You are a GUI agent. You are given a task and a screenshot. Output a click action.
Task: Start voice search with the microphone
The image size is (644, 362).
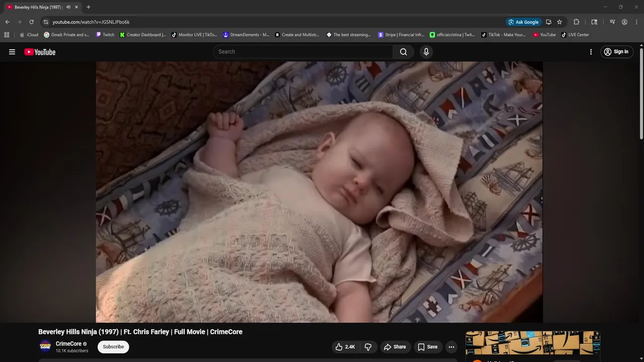(x=426, y=52)
